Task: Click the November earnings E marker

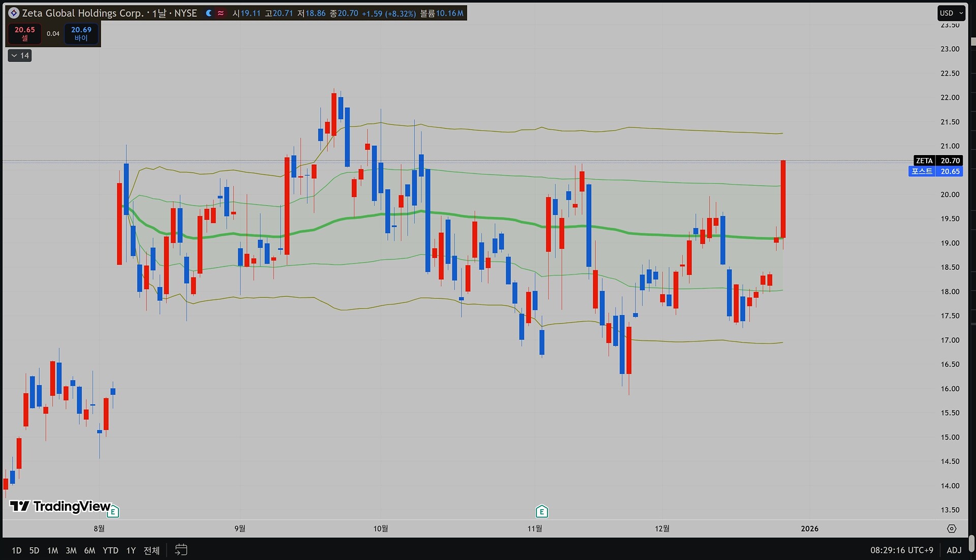Action: coord(542,511)
